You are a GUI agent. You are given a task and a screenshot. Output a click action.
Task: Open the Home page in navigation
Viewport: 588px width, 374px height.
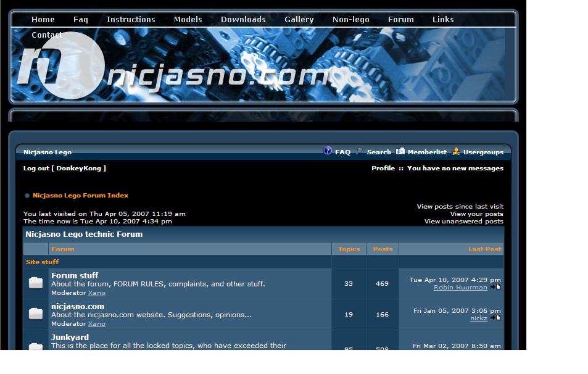pyautogui.click(x=43, y=20)
